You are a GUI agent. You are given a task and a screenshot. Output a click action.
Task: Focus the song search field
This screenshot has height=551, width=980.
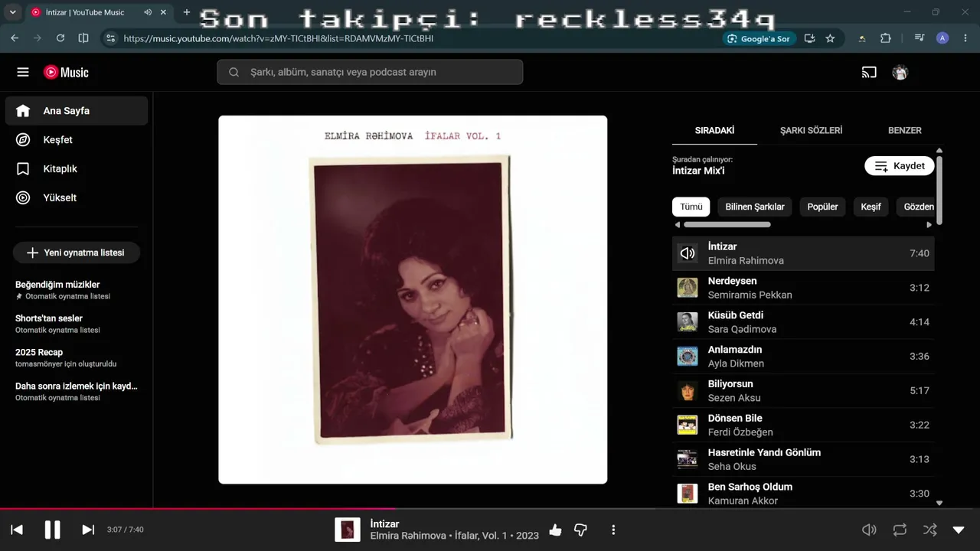(370, 72)
